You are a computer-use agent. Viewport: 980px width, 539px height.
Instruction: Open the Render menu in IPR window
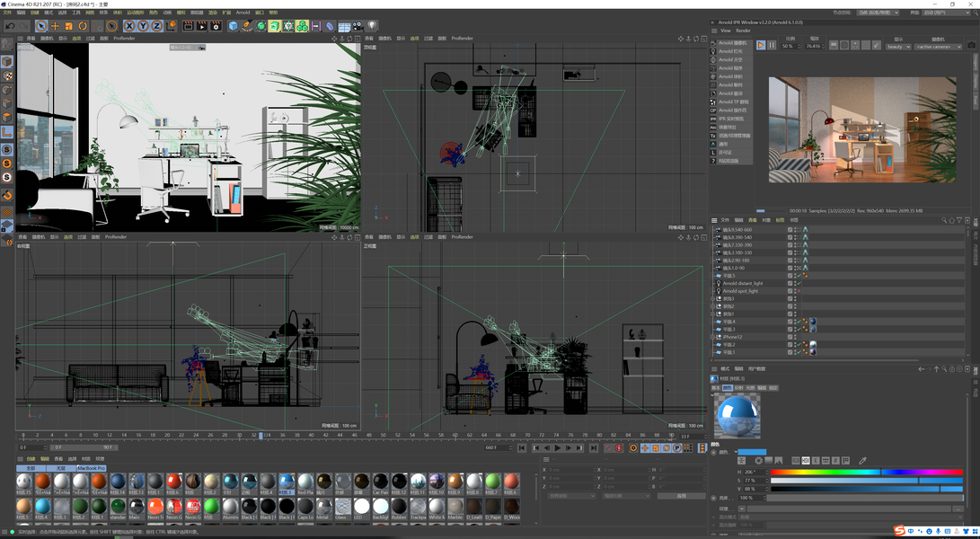743,31
